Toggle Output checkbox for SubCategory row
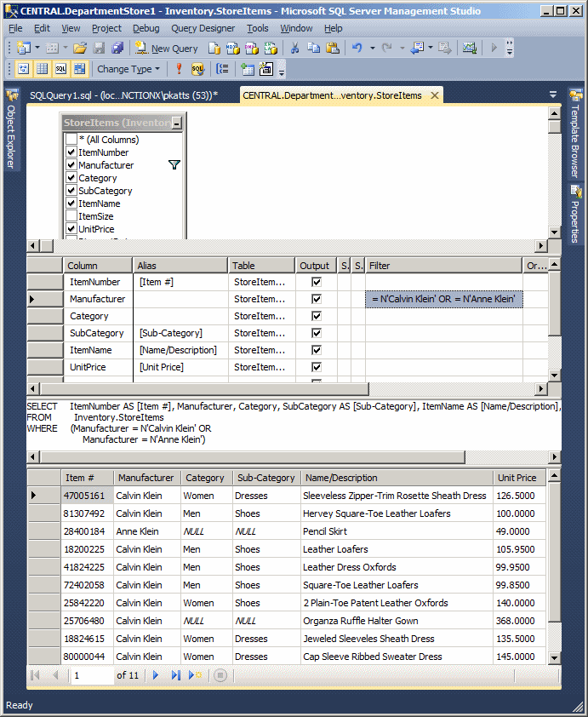This screenshot has width=588, height=717. coord(317,333)
